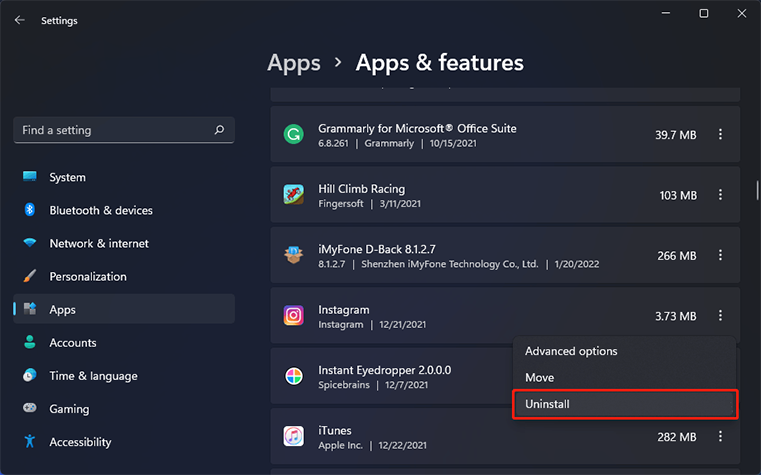761x475 pixels.
Task: Close the Settings window
Action: point(742,13)
